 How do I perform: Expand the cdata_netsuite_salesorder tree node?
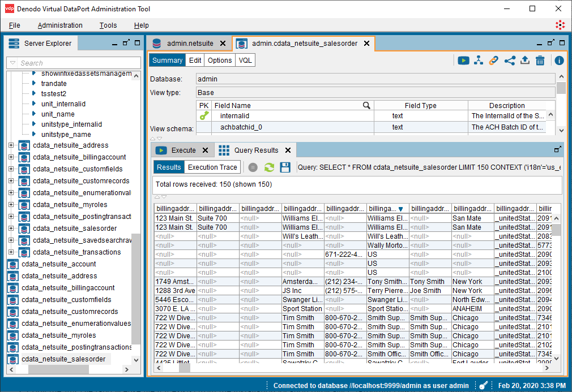pyautogui.click(x=11, y=229)
